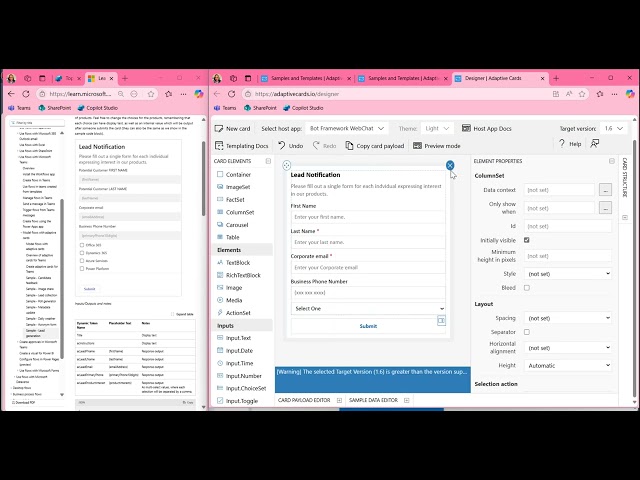Viewport: 640px width, 480px height.
Task: Open the Height dropdown set to Automatic
Action: 568,365
